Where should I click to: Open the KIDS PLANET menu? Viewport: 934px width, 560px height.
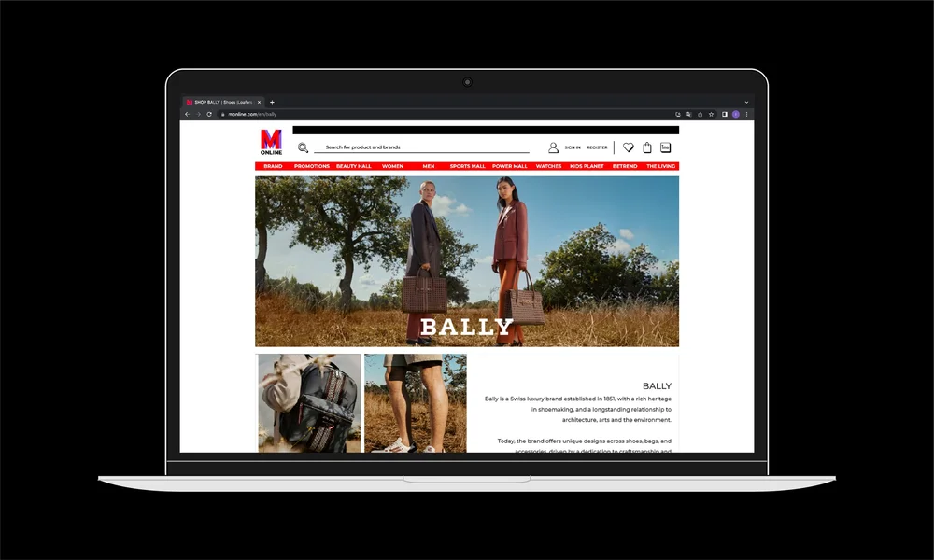click(x=587, y=166)
